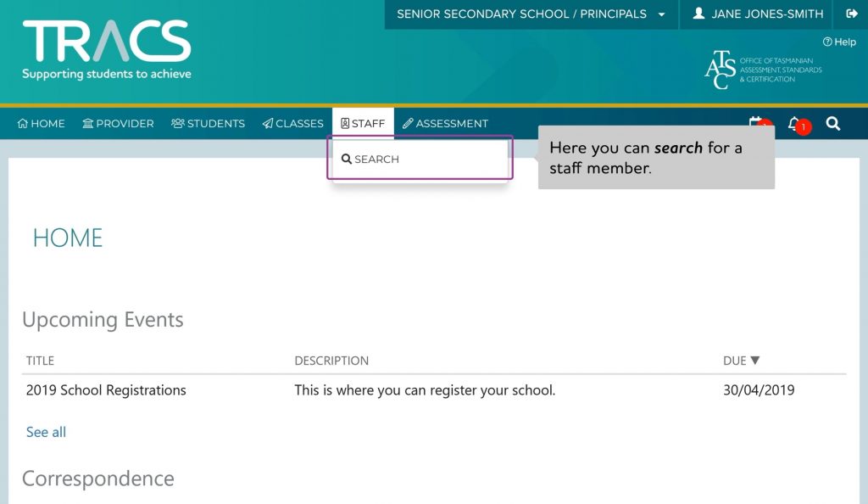The image size is (868, 504).
Task: Click the Help question mark icon
Action: tap(827, 42)
